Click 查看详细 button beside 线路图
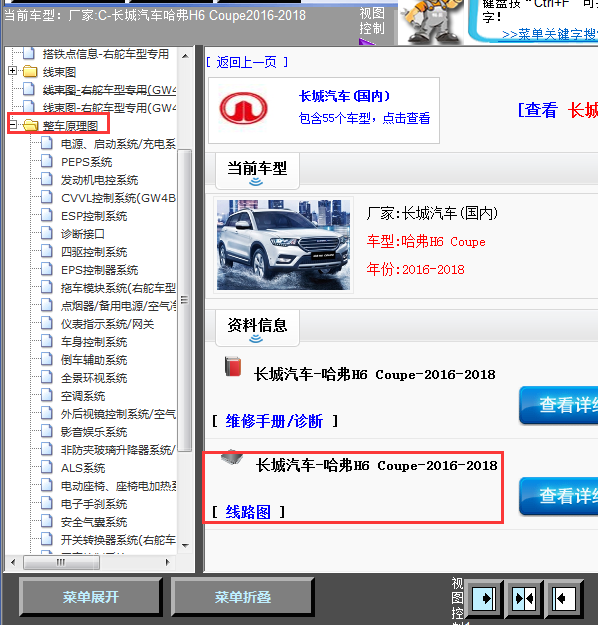Viewport: 598px width, 625px height. pyautogui.click(x=559, y=496)
